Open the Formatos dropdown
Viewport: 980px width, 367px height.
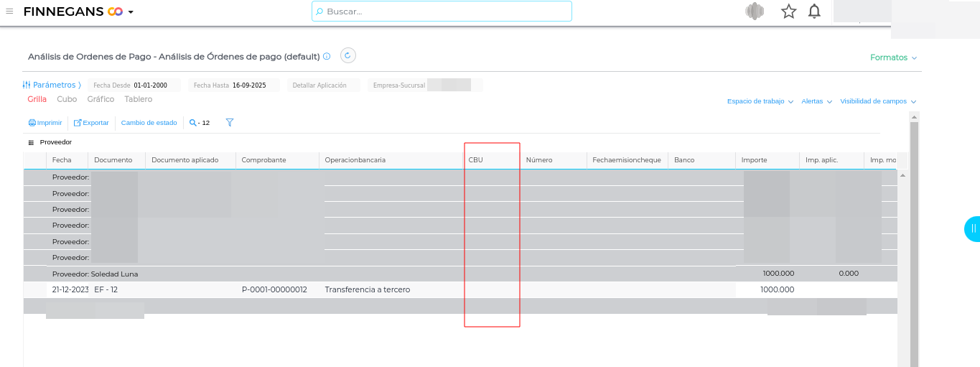pos(893,57)
